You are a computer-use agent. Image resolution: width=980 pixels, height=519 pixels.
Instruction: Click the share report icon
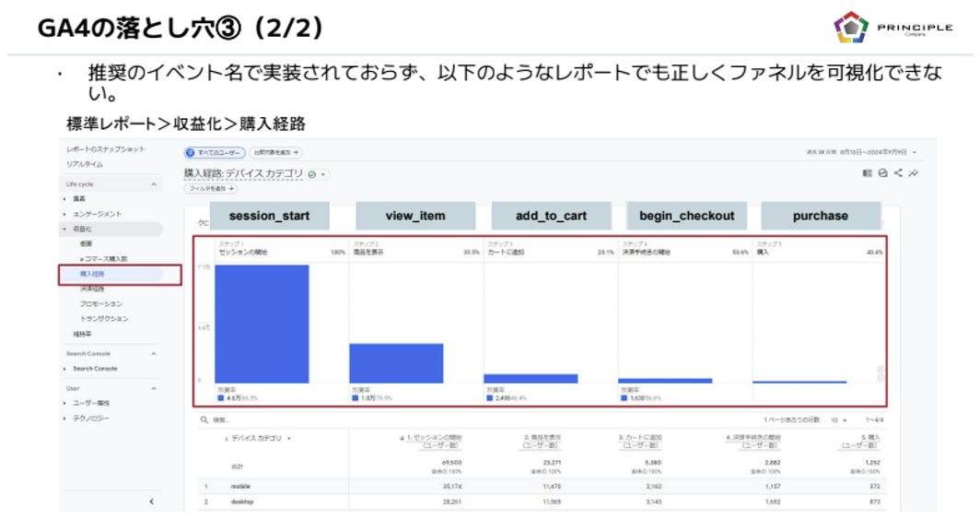tap(898, 172)
